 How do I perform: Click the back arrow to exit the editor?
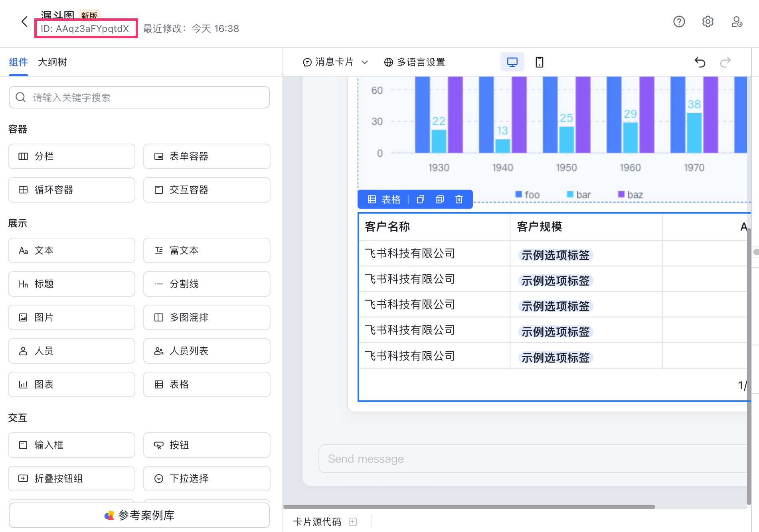coord(24,22)
